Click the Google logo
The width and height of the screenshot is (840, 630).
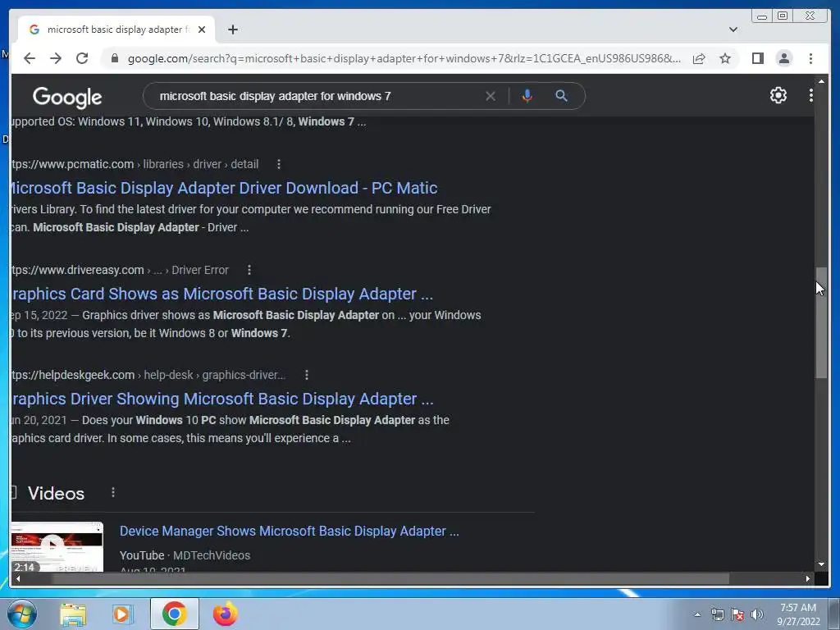[67, 97]
